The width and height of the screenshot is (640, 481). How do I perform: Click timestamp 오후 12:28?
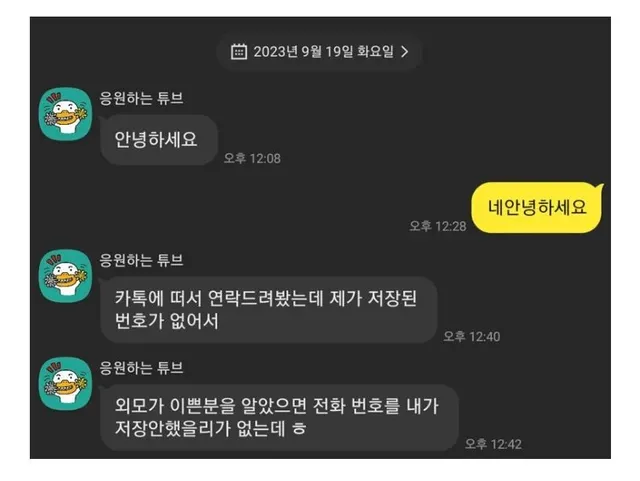coord(438,226)
